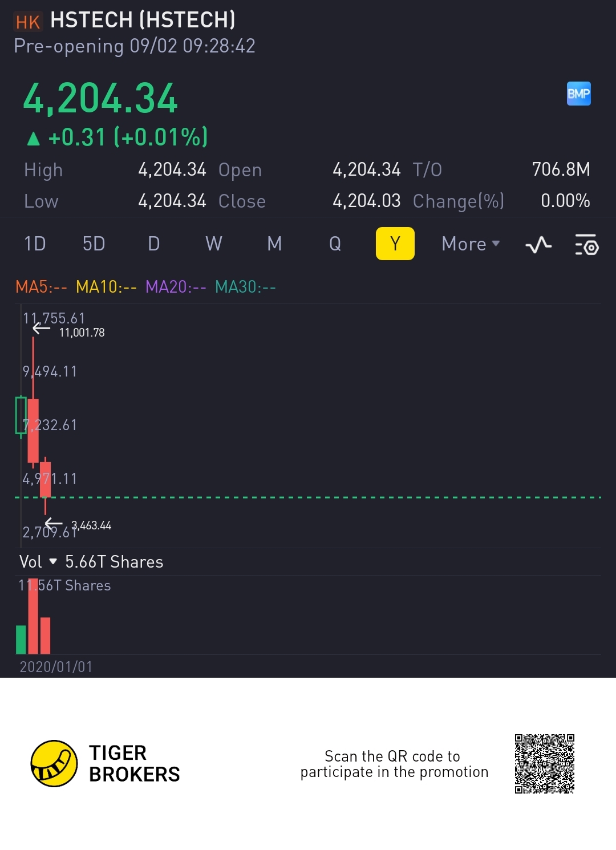Tap the HK market badge
This screenshot has width=616, height=850.
tap(27, 22)
